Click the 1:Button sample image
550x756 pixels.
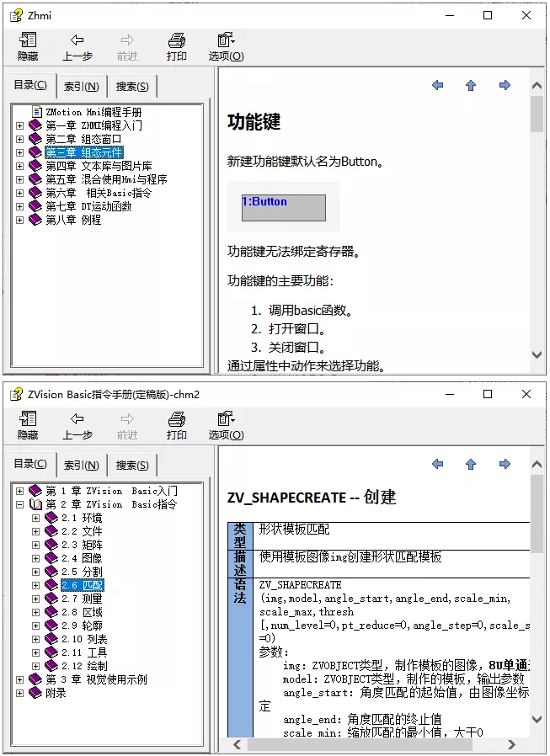point(284,208)
